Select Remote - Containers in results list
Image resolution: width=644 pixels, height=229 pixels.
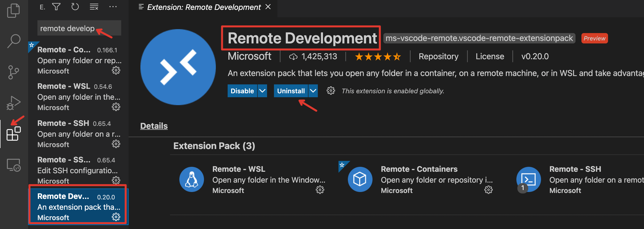tap(78, 60)
